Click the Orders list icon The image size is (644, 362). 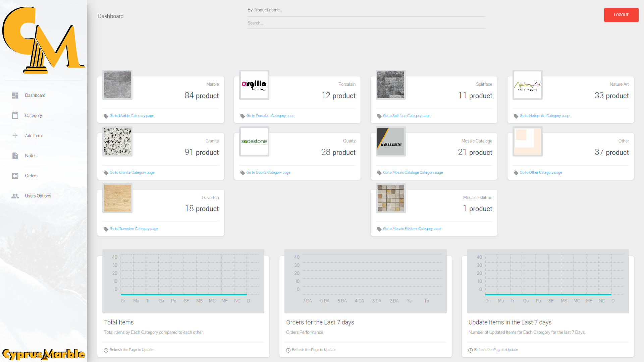[15, 176]
